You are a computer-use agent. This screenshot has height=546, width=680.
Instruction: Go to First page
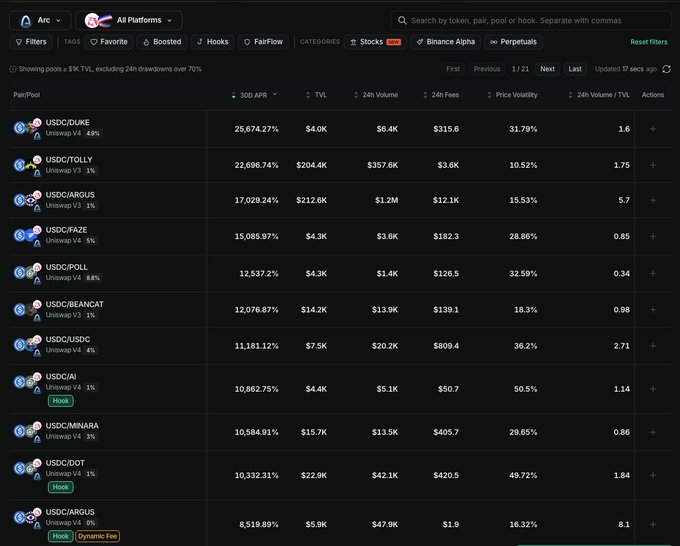[453, 69]
